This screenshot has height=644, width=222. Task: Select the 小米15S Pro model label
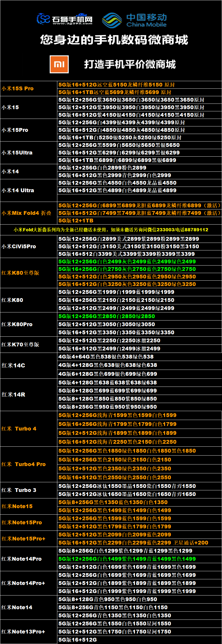(x=18, y=88)
